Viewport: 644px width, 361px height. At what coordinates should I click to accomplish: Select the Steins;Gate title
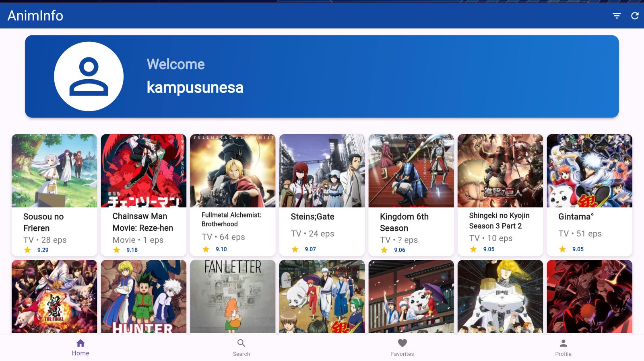(x=312, y=217)
